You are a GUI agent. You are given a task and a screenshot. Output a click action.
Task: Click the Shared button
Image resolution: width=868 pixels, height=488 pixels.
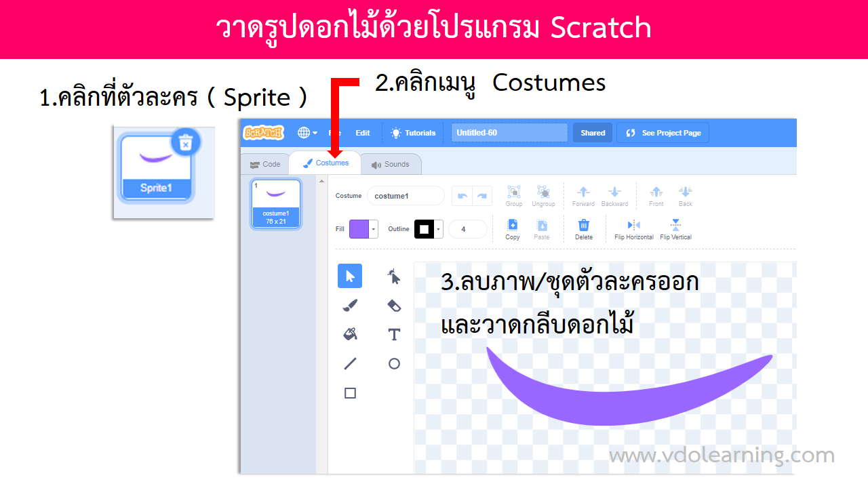point(593,133)
